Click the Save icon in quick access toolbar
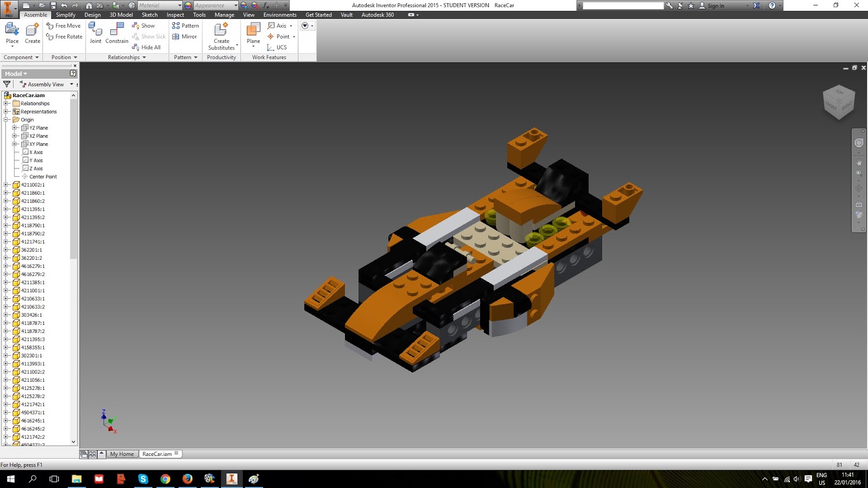The width and height of the screenshot is (868, 488). 53,5
